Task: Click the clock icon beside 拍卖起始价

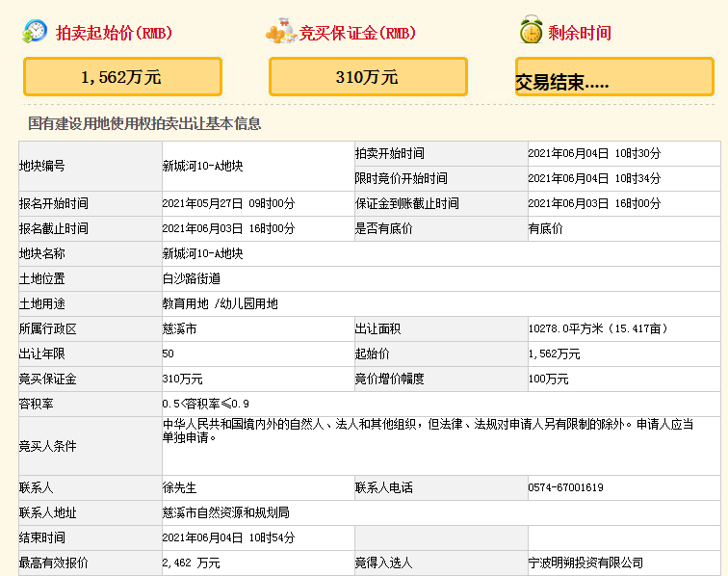Action: click(x=35, y=31)
